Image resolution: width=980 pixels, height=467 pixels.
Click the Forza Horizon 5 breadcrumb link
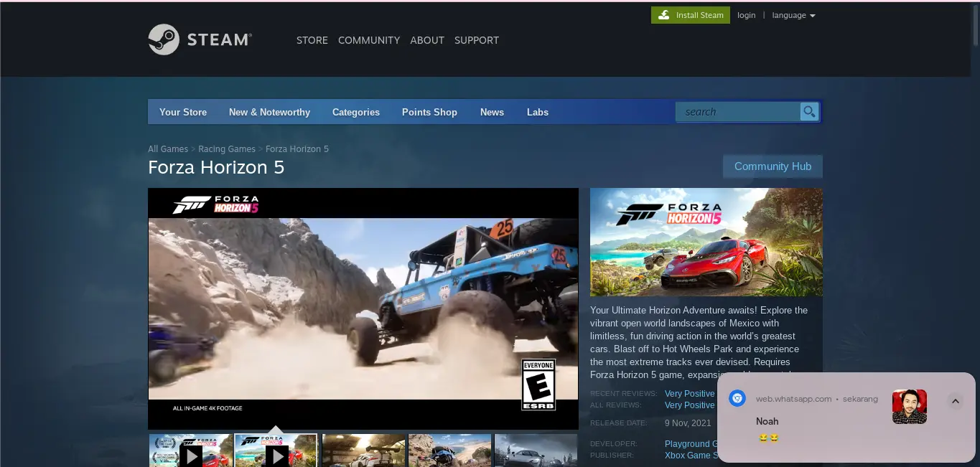point(297,149)
